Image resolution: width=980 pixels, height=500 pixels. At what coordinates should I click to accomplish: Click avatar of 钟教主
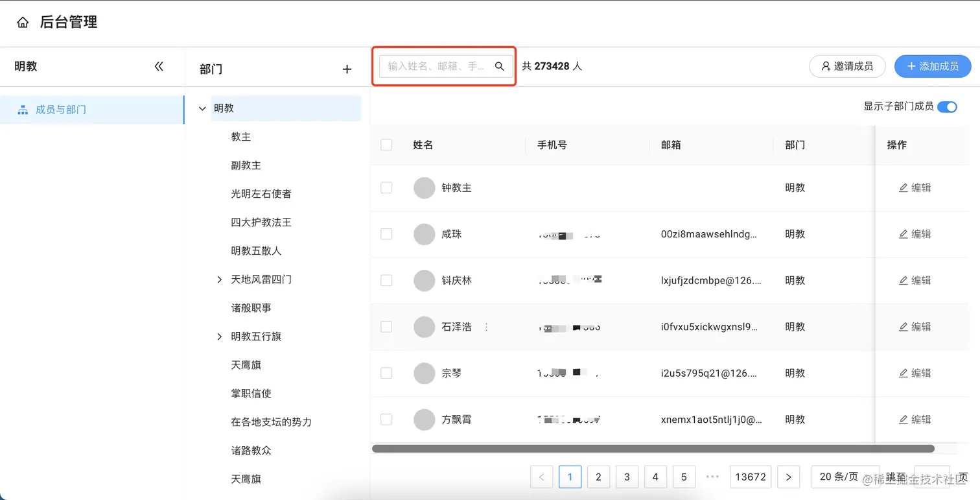tap(425, 188)
